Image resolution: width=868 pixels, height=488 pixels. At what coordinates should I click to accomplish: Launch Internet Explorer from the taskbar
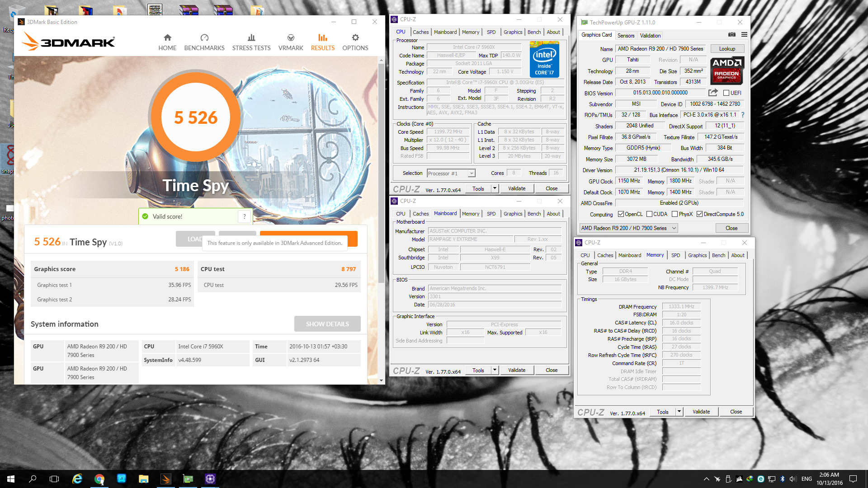coord(77,479)
